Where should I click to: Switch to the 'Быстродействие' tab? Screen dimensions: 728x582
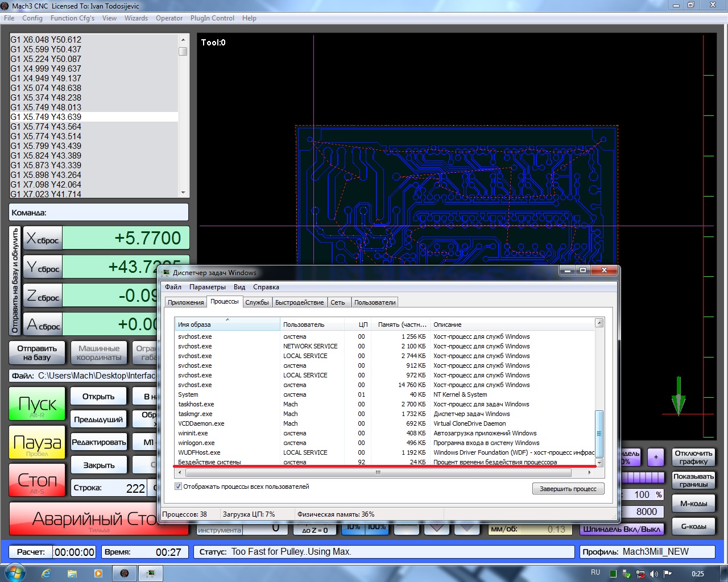pos(299,302)
